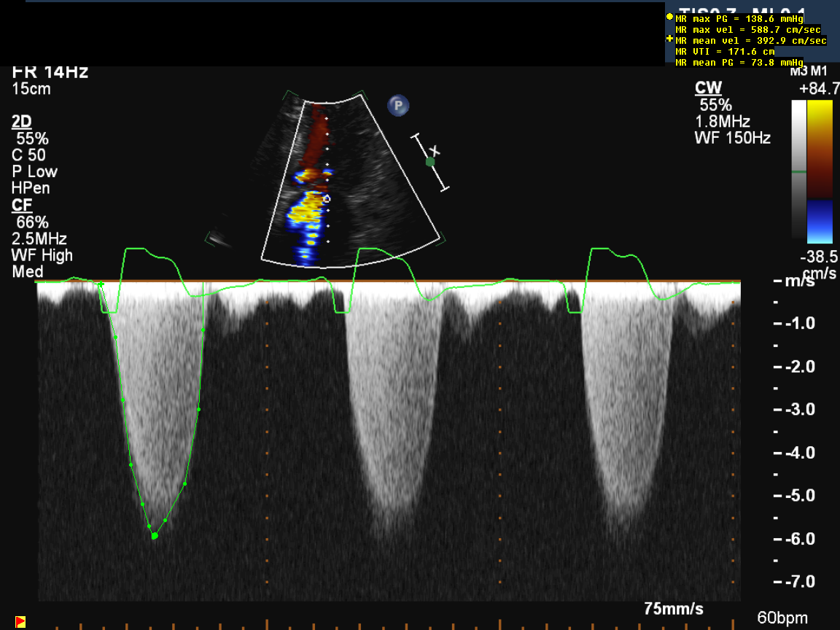The height and width of the screenshot is (630, 840).
Task: Select the underlined 2D mode label
Action: tap(22, 122)
